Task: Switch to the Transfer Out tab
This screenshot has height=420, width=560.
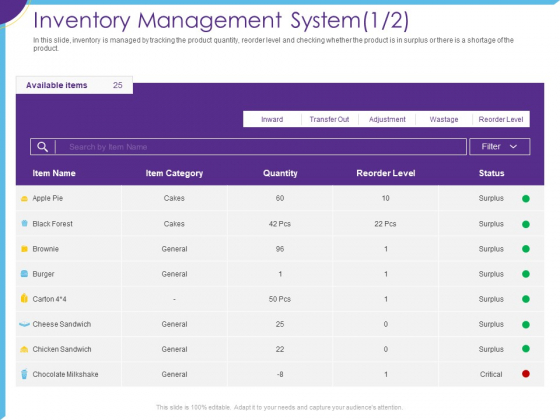Action: pos(329,119)
